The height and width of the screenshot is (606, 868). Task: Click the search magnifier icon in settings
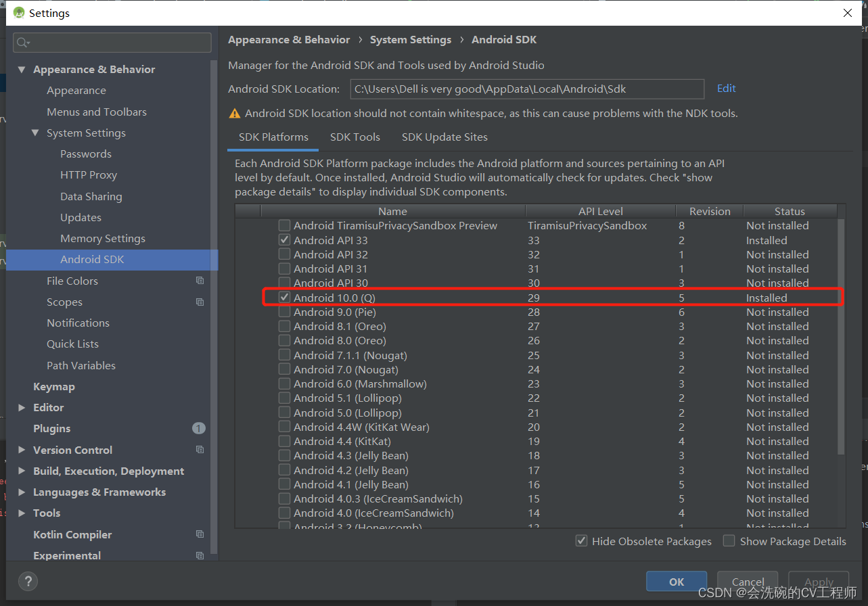tap(22, 43)
